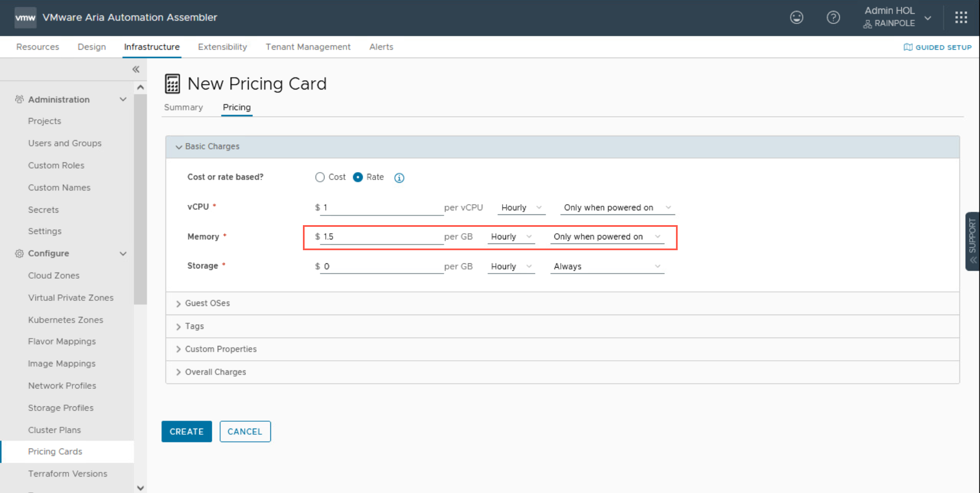Select the Rate radio button
Viewport: 980px width, 493px height.
pyautogui.click(x=358, y=177)
